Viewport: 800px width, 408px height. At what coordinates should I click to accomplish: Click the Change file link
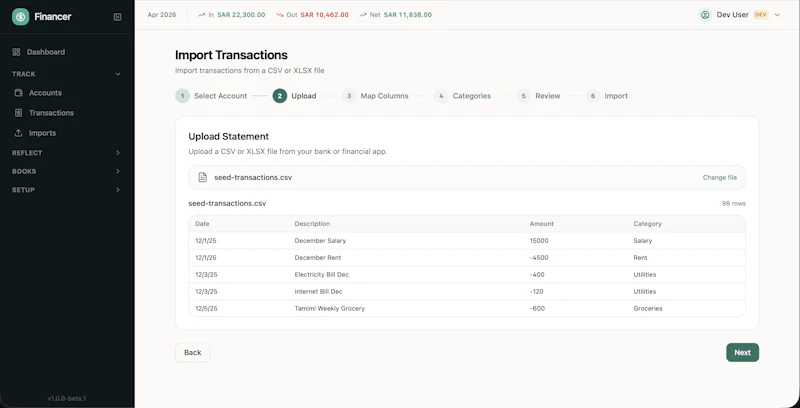click(x=719, y=177)
